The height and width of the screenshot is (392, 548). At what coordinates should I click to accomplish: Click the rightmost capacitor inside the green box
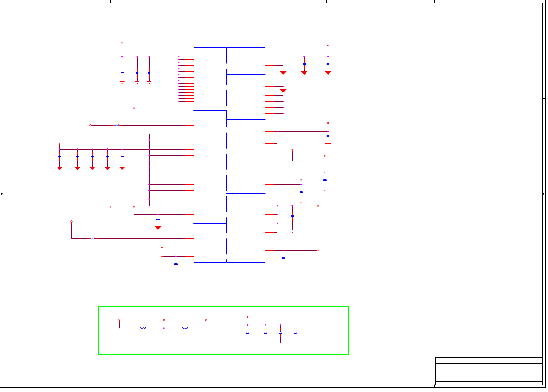pyautogui.click(x=295, y=333)
